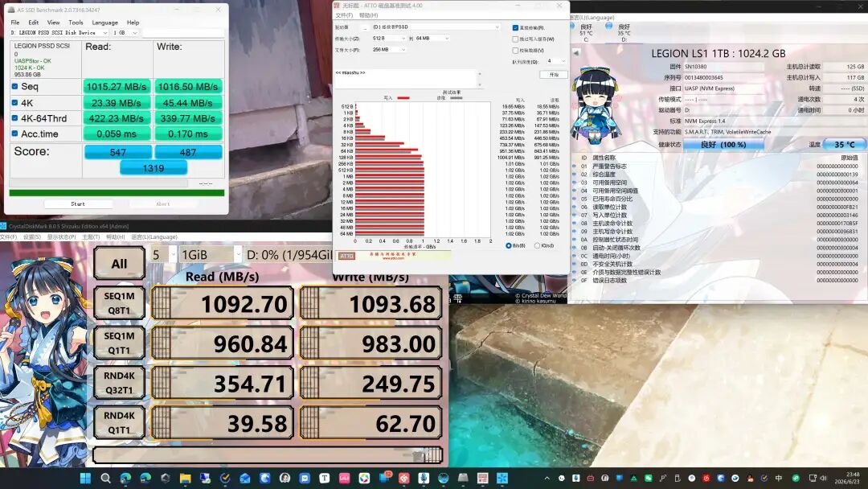Open the 帮助(H) menu in ATTO
The image size is (868, 489).
[x=369, y=15]
